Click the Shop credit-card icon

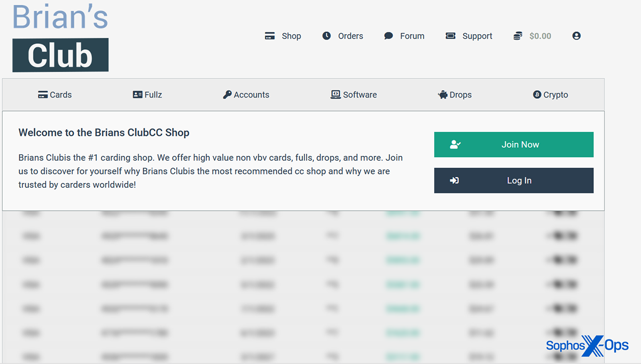tap(270, 36)
